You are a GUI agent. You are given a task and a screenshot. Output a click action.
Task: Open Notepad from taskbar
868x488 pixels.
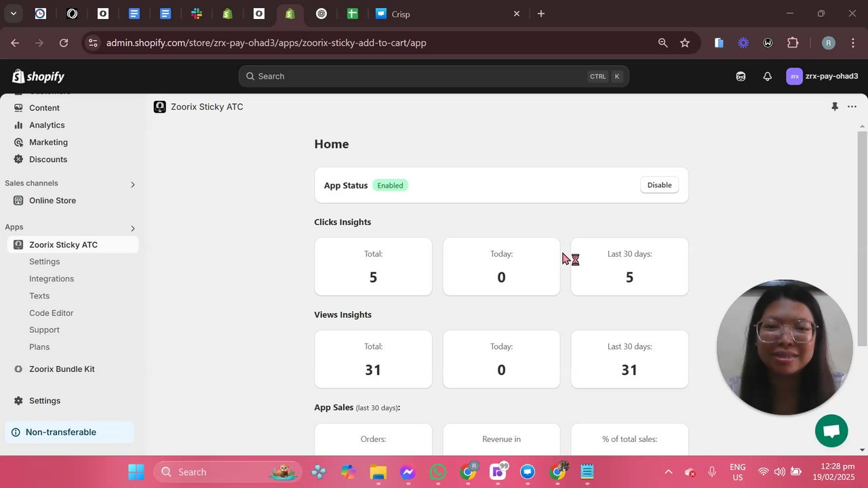[x=587, y=472]
